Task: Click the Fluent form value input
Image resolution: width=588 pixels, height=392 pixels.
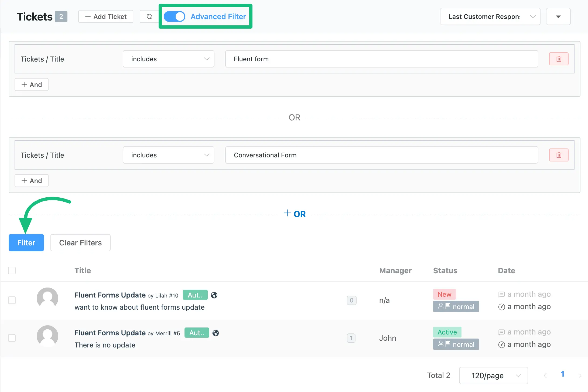Action: coord(382,59)
